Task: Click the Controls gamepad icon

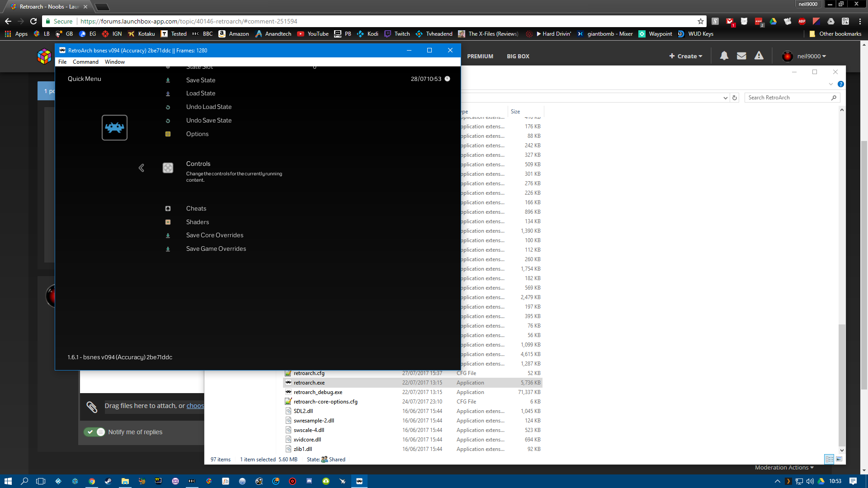Action: pyautogui.click(x=168, y=168)
